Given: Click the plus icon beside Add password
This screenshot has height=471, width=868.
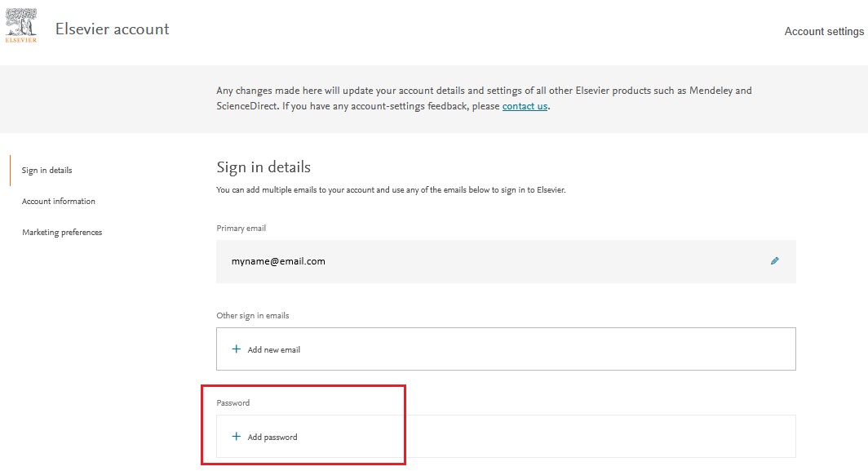Looking at the screenshot, I should click(237, 437).
